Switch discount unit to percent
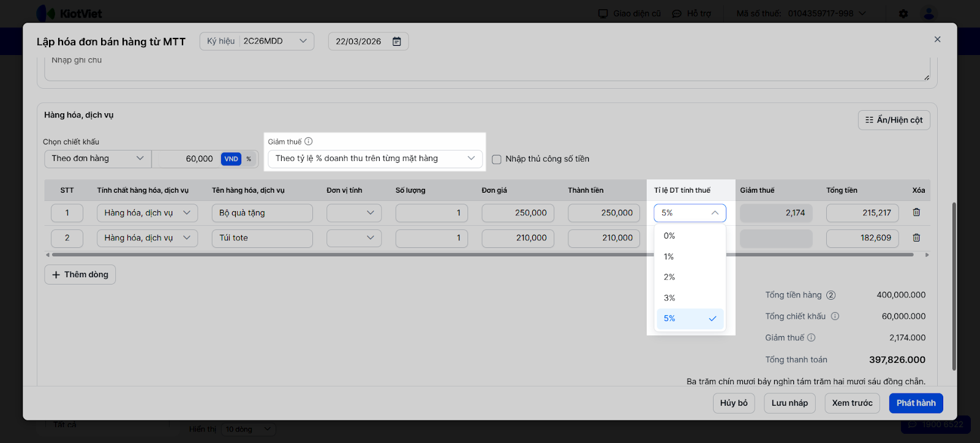 249,159
